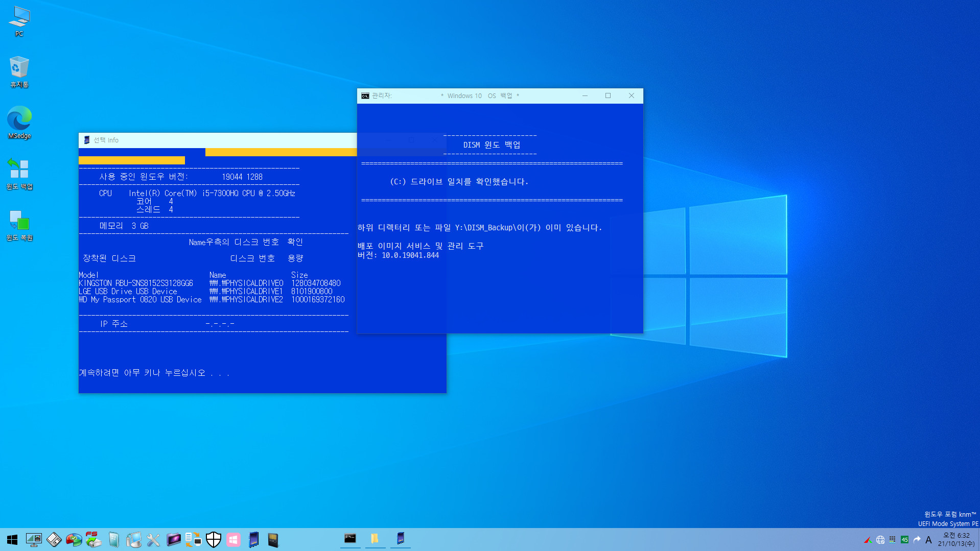Close the Windows 10 OS 백업 window

pyautogui.click(x=632, y=96)
